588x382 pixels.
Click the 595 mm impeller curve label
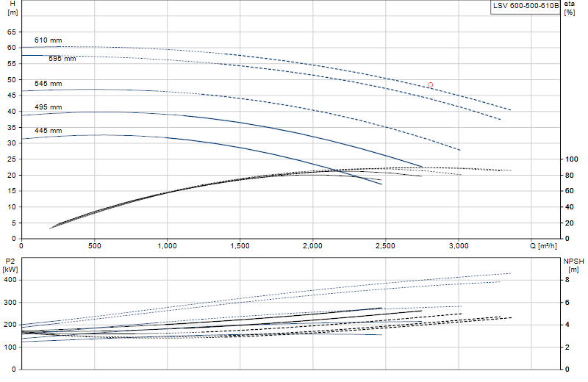point(62,59)
